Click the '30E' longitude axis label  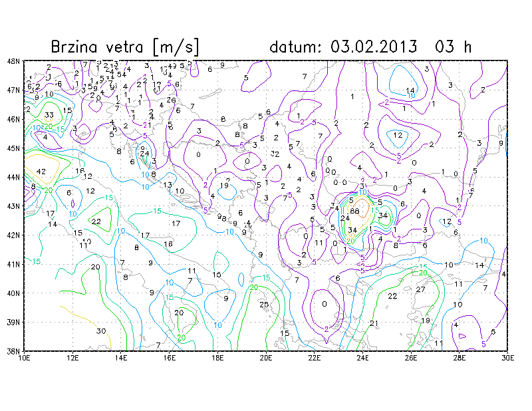tap(507, 358)
